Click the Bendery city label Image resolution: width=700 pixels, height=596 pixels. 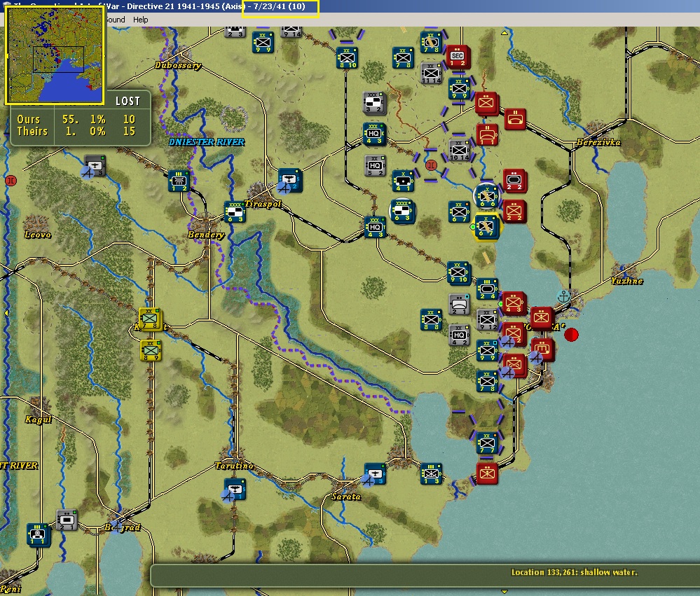(206, 235)
